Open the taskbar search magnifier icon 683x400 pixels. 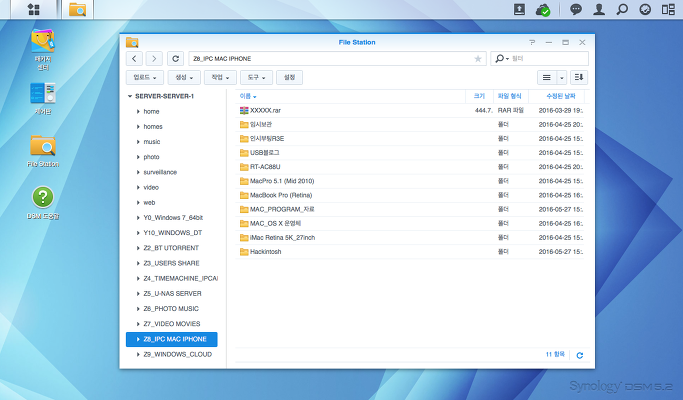click(x=622, y=9)
